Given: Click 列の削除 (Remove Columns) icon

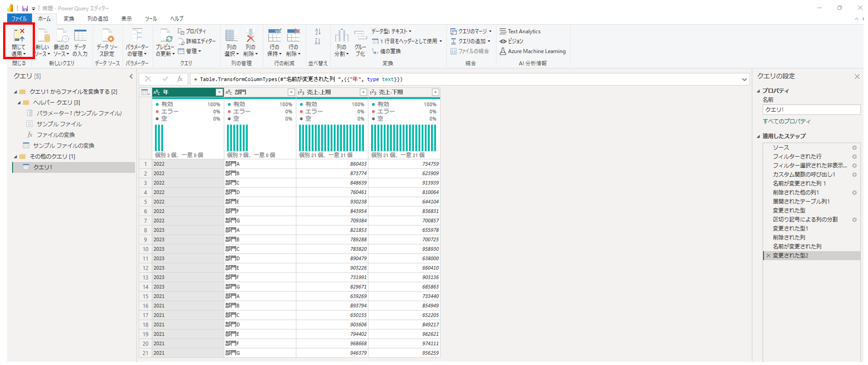Looking at the screenshot, I should click(x=250, y=35).
